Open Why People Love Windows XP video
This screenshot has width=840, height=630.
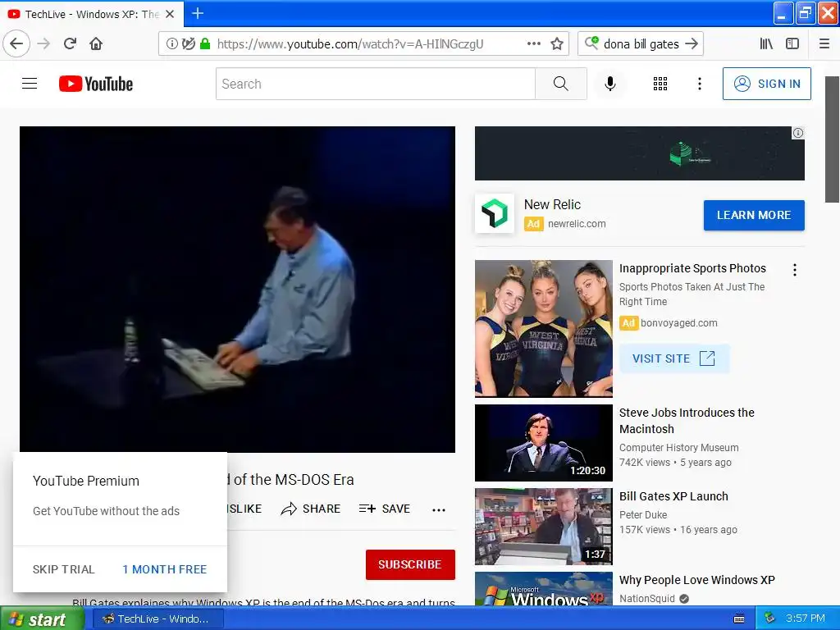pyautogui.click(x=697, y=580)
